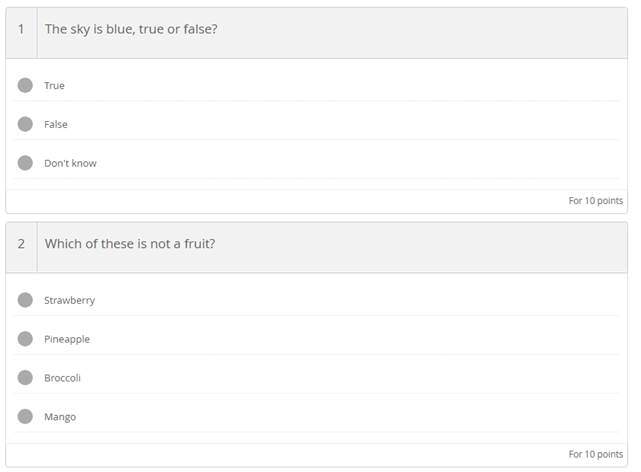
Task: Click question 2's For 10 points label
Action: click(x=595, y=454)
